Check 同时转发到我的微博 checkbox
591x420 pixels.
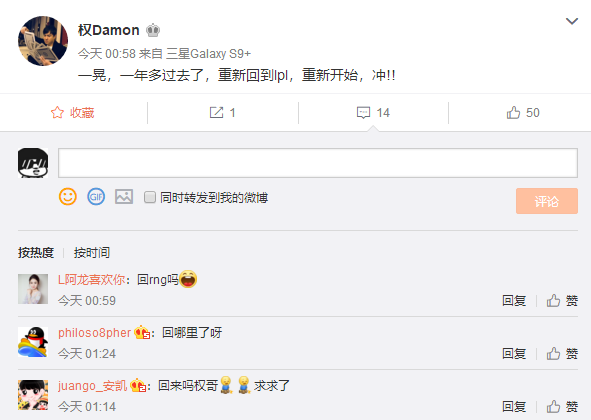tap(150, 197)
